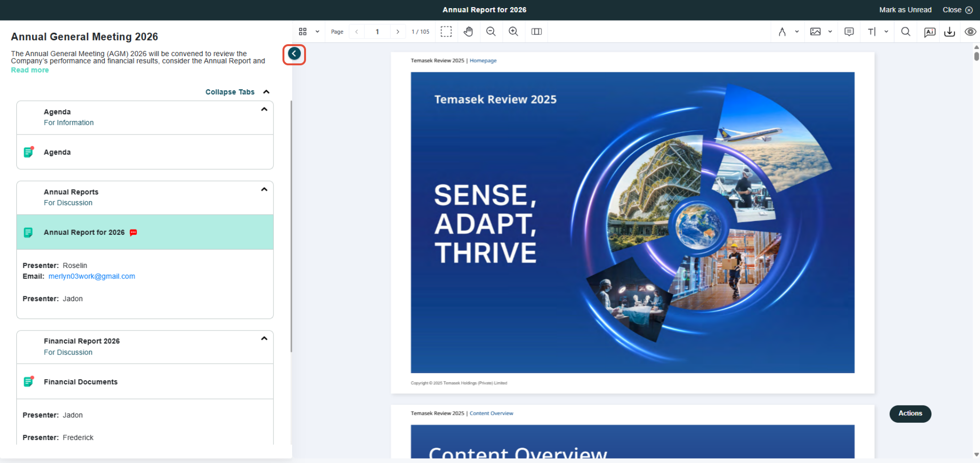The height and width of the screenshot is (463, 980).
Task: Select the pen annotation tool
Action: pos(782,32)
